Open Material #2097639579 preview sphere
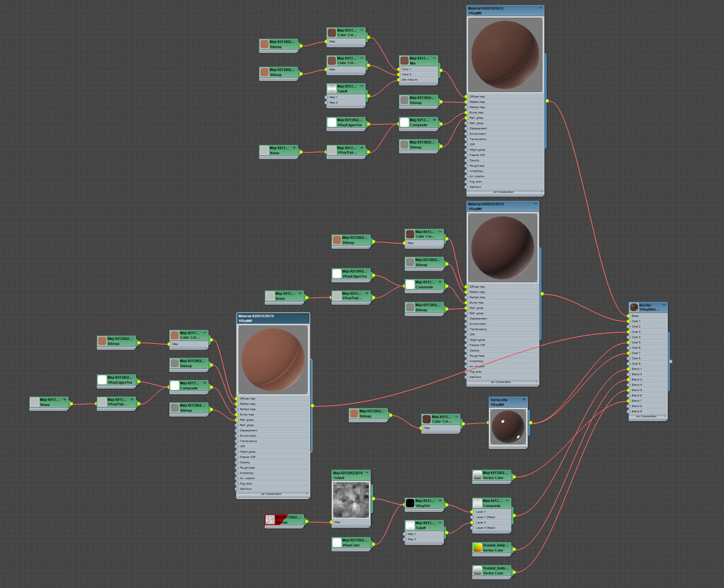 point(273,360)
